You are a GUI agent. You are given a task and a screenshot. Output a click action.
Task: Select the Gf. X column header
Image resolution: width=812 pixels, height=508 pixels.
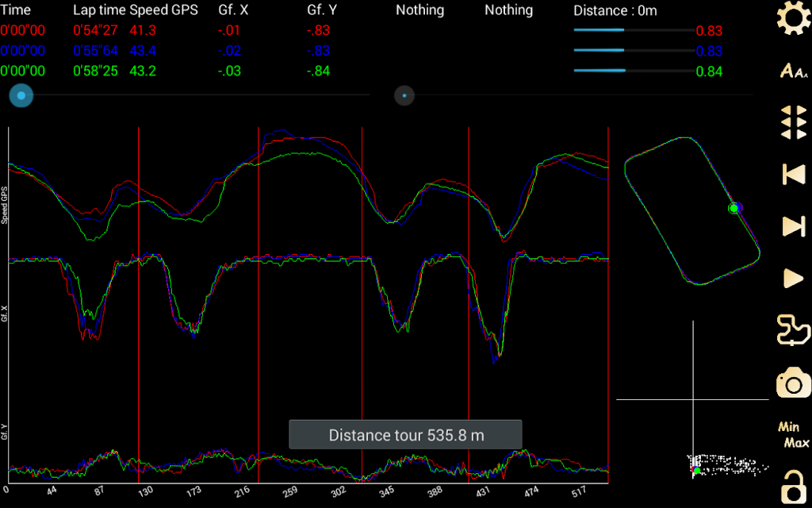(233, 10)
